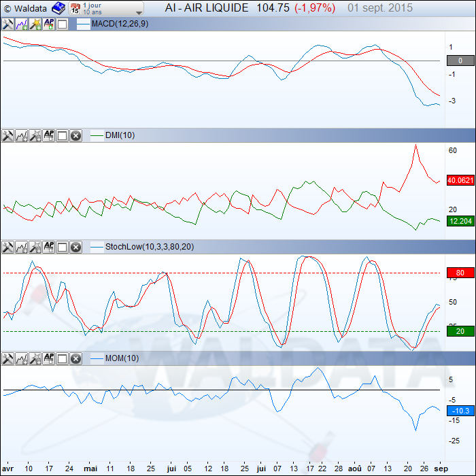This screenshot has height=476, width=476.
Task: Click the '10 ans' history text
Action: click(x=92, y=12)
